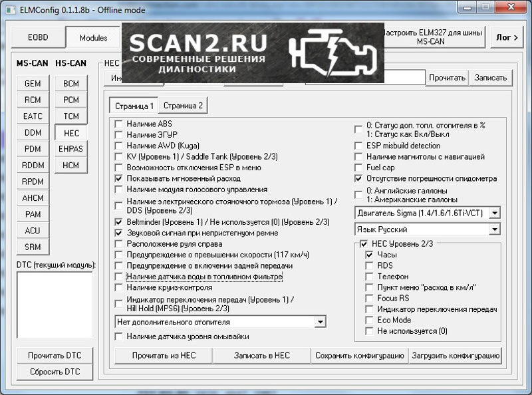Enable Наличие ЭГУР checkbox
Viewport: 532px width, 395px height.
point(118,135)
